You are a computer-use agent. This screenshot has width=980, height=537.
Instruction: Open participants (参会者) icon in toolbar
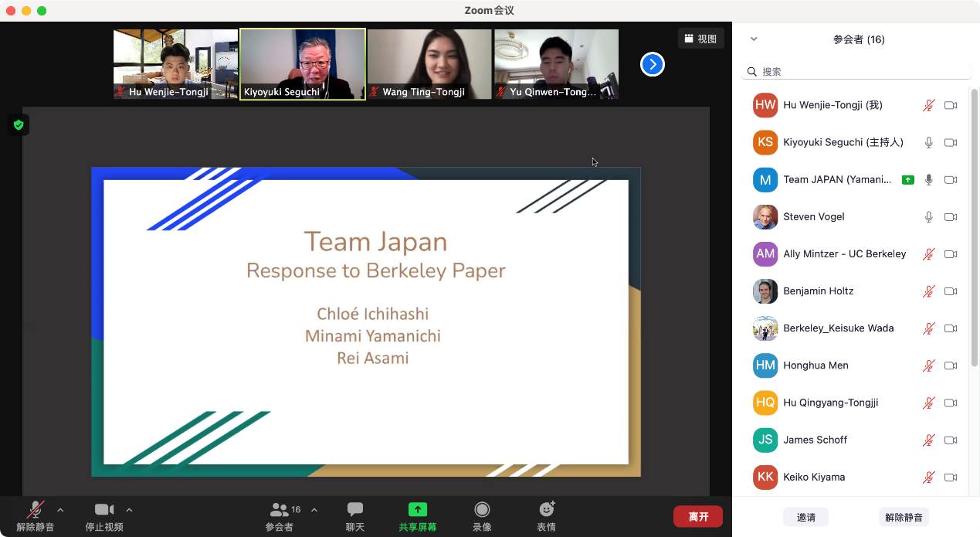pyautogui.click(x=279, y=510)
